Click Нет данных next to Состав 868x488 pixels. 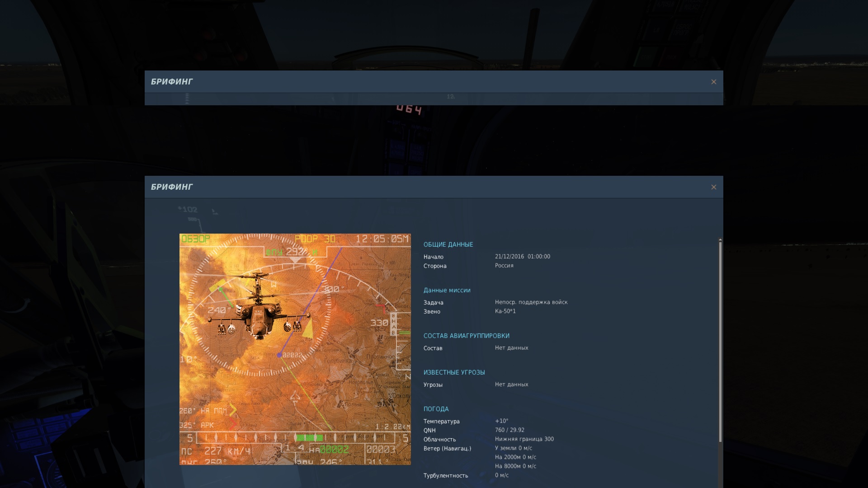pos(511,348)
